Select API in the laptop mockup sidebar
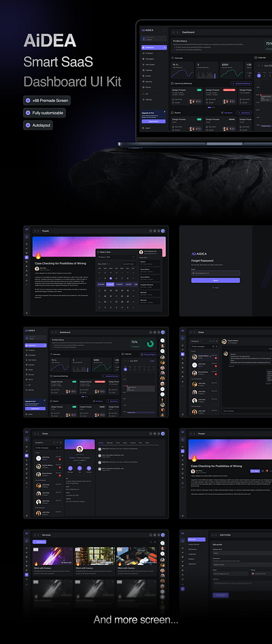The image size is (272, 644). (x=147, y=94)
